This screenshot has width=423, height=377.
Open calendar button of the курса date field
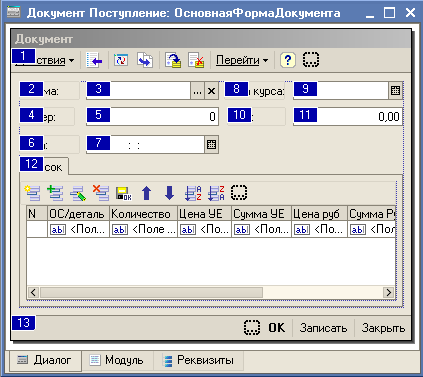[x=395, y=91]
